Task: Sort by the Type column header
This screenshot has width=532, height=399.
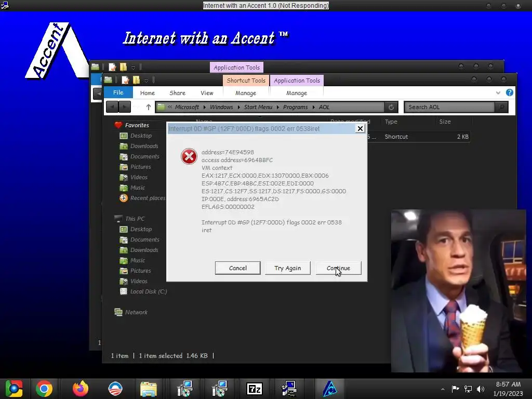Action: [391, 122]
